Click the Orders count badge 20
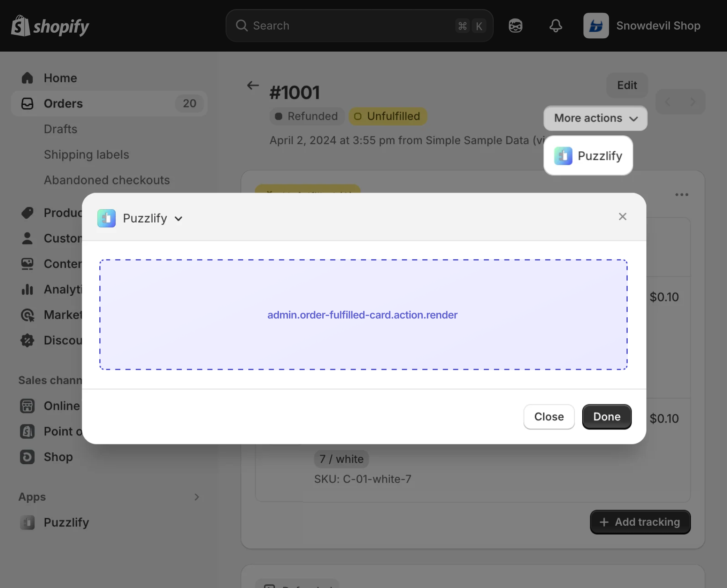Viewport: 727px width, 588px height. [189, 104]
